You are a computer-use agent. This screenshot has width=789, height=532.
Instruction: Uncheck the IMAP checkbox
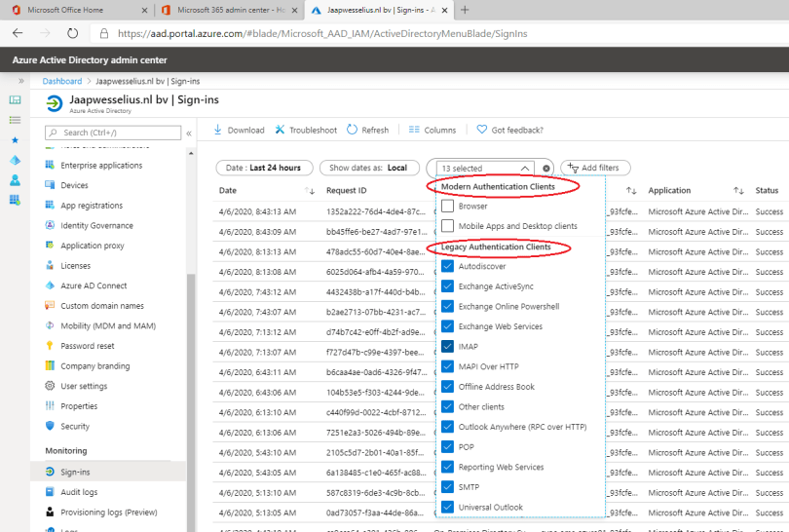pyautogui.click(x=447, y=346)
